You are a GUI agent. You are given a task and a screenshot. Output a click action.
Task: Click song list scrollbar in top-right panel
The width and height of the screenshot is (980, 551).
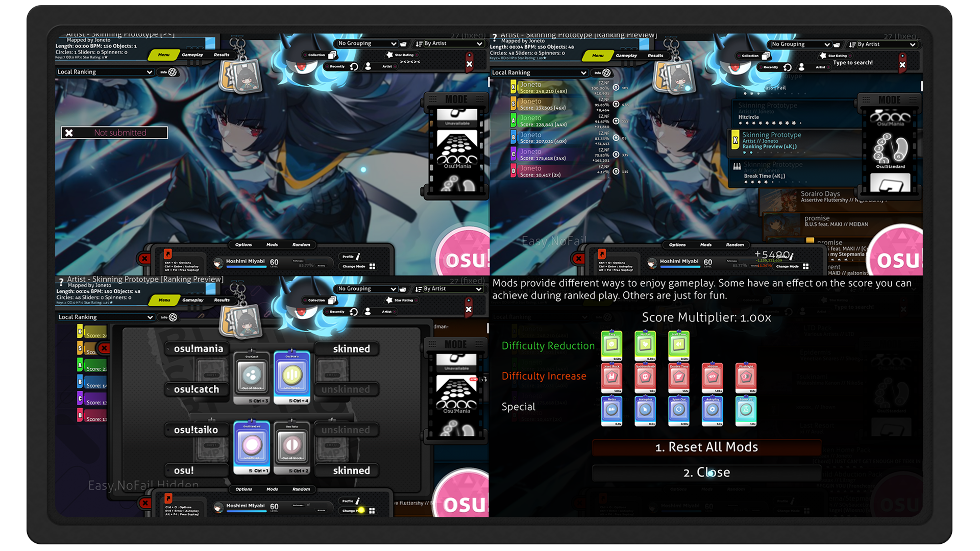pos(921,86)
